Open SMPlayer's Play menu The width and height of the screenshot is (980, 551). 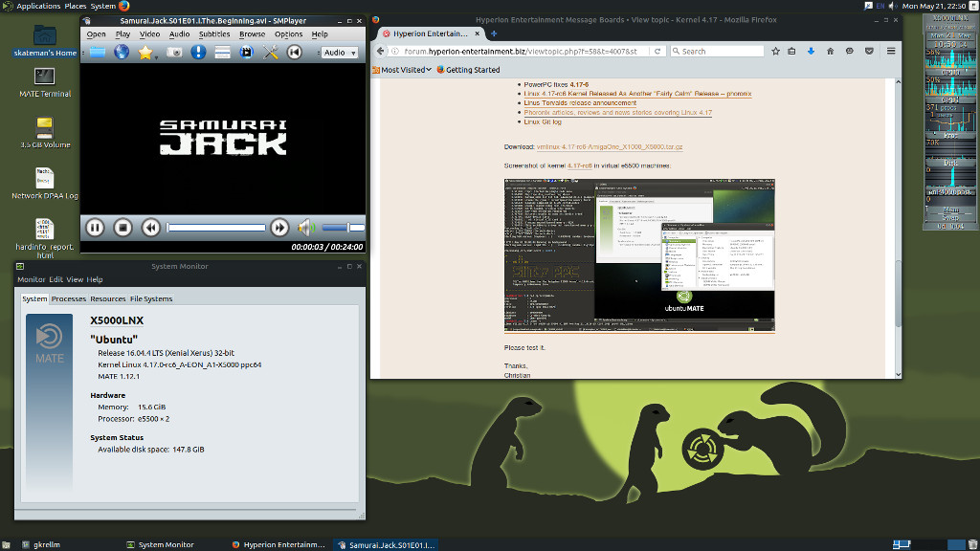click(122, 34)
